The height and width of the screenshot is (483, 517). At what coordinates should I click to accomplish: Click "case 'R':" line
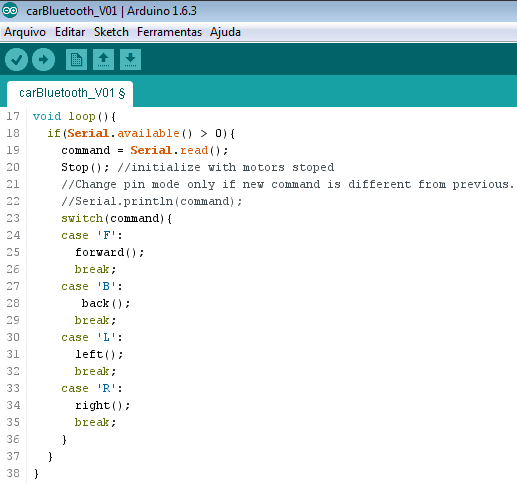click(x=92, y=388)
